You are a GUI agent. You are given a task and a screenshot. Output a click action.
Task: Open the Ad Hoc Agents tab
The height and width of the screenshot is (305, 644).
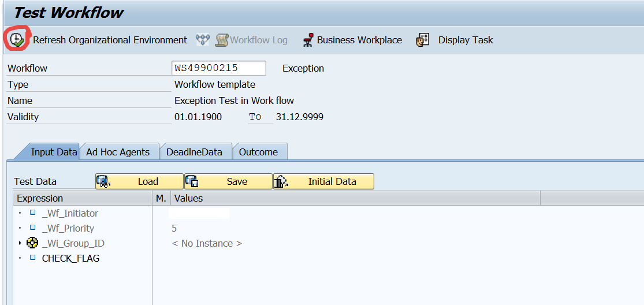coord(118,152)
